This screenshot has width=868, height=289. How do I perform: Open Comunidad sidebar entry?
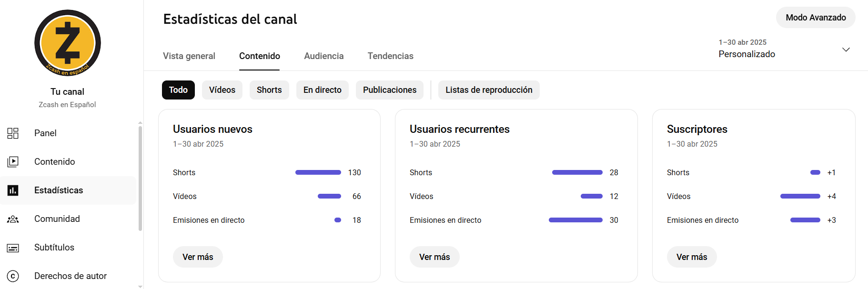tap(68, 219)
